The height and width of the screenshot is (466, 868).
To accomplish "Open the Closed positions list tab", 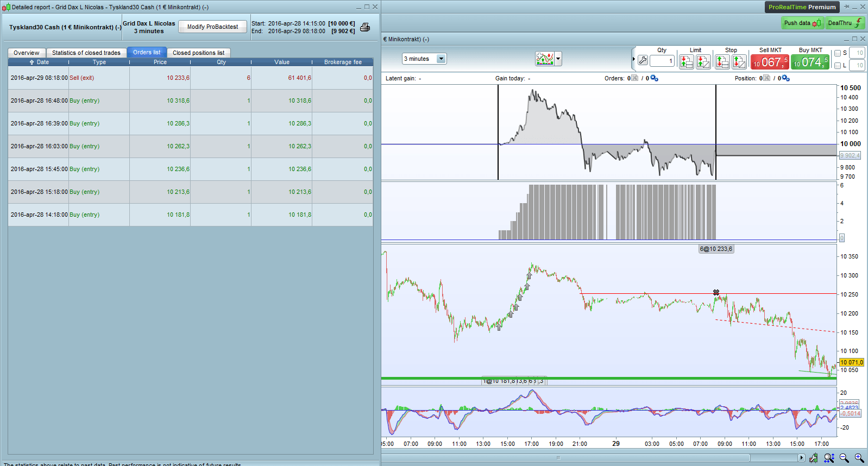I will [198, 53].
